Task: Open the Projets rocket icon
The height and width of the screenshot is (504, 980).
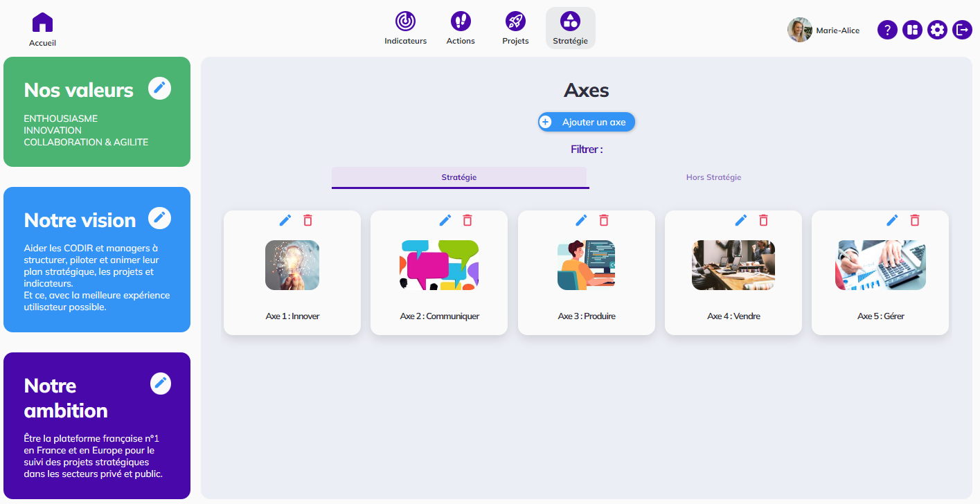Action: click(x=515, y=21)
